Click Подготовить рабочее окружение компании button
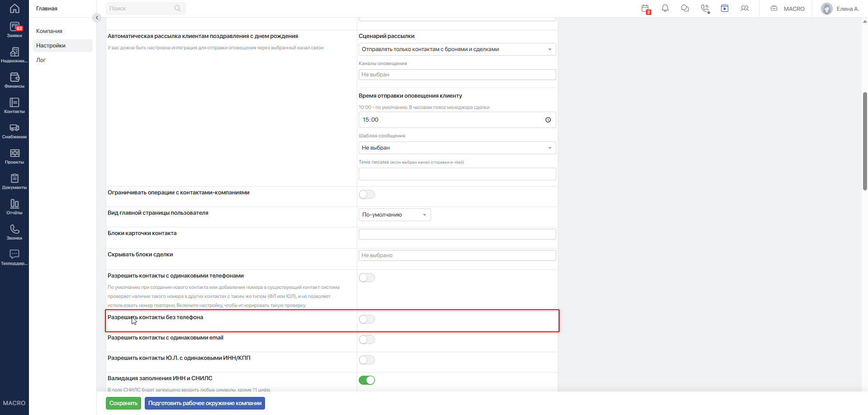This screenshot has width=868, height=415. (205, 403)
